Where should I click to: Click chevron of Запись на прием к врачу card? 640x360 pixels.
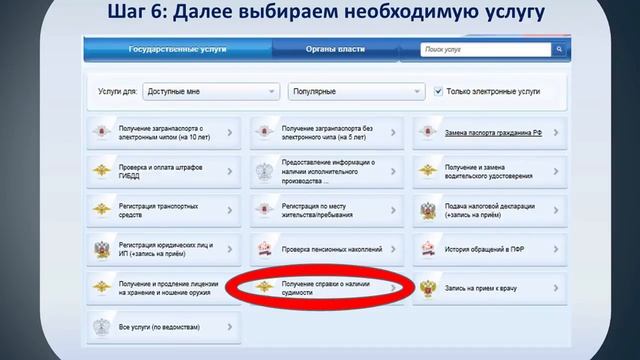(556, 288)
